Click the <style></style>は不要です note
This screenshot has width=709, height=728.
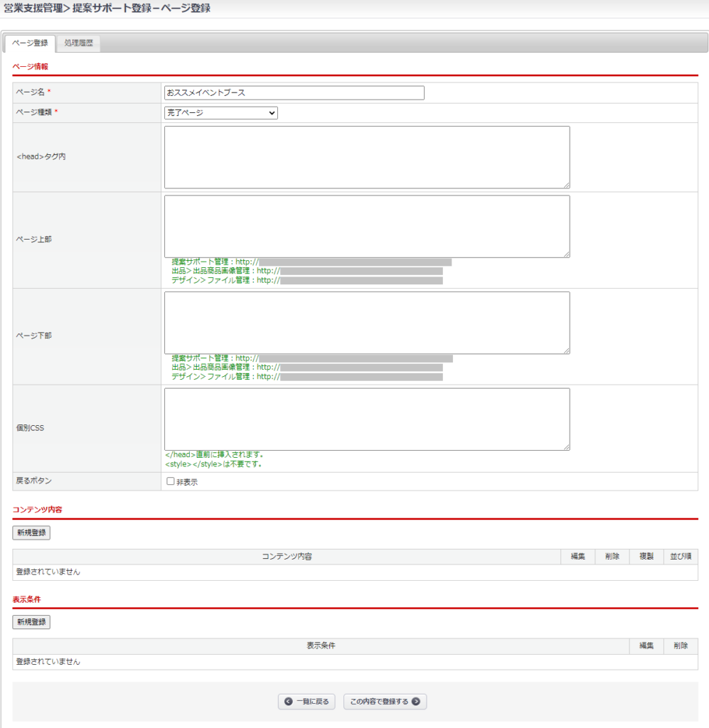click(213, 464)
